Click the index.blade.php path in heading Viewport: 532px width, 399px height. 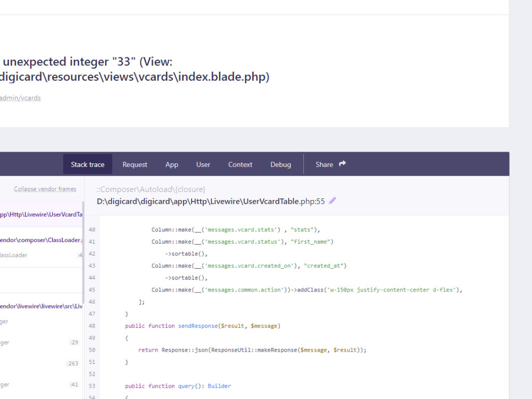(135, 77)
